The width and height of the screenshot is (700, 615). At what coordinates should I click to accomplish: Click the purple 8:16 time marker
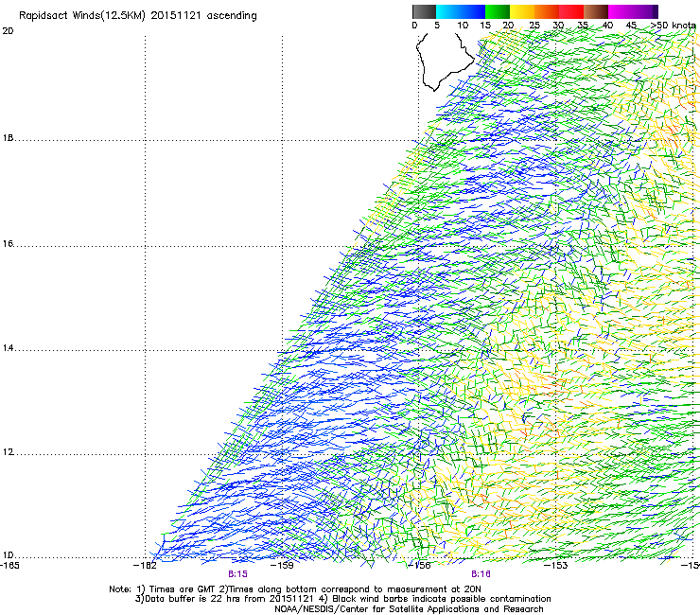[481, 574]
